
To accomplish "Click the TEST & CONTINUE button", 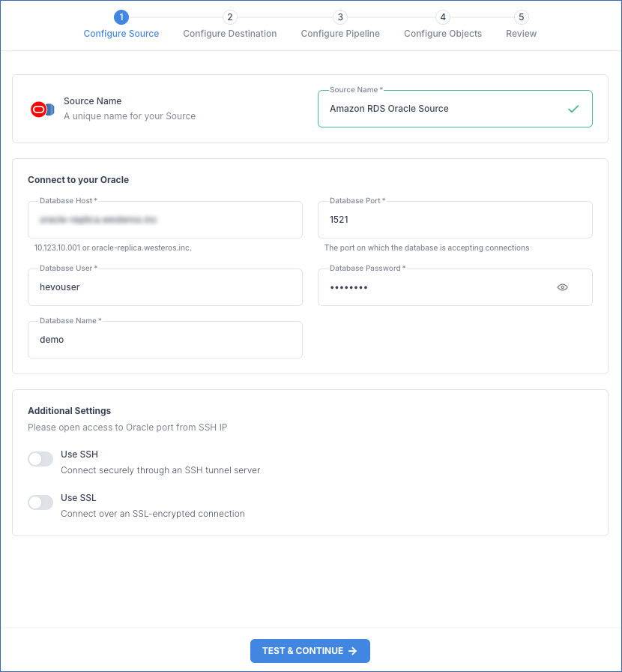I will [310, 650].
